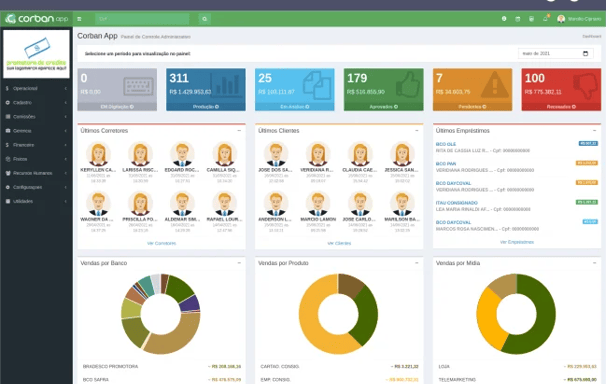Click the search magnifier button in top bar
Viewport: 606px width, 384px height.
coord(204,19)
